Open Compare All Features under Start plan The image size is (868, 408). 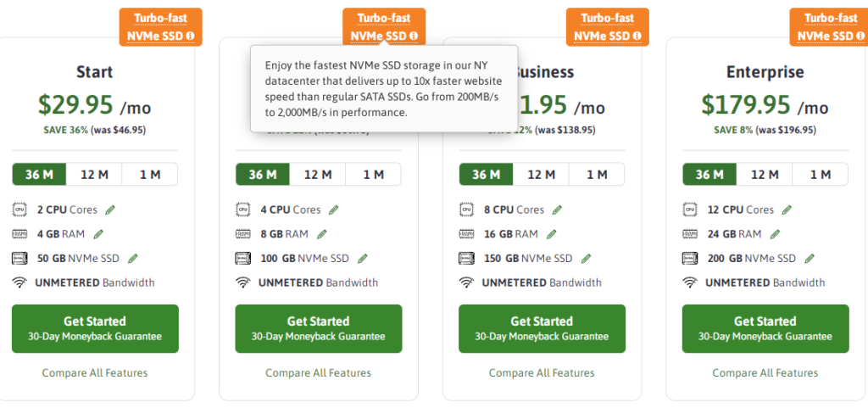click(95, 372)
